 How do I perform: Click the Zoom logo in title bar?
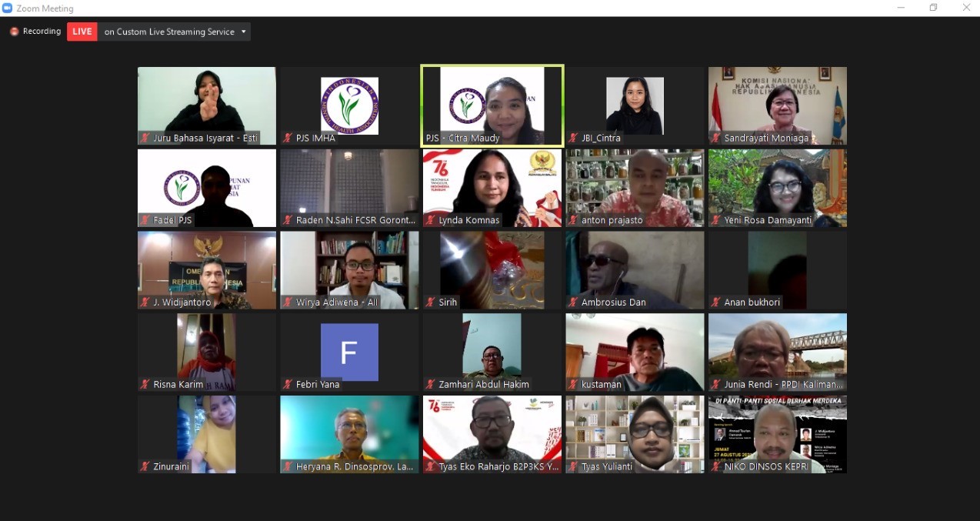point(8,8)
